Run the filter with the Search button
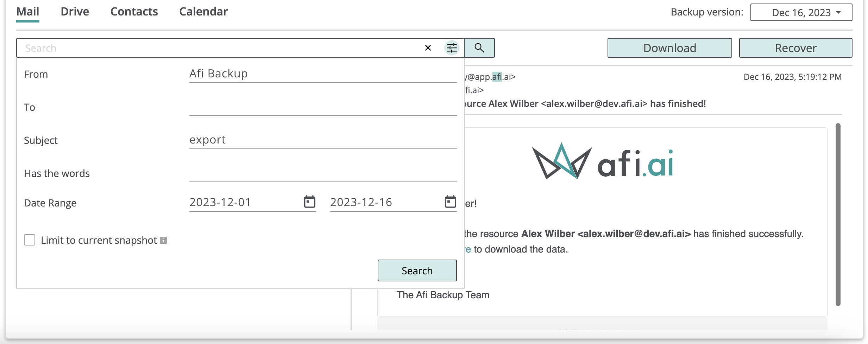The image size is (868, 344). click(417, 270)
